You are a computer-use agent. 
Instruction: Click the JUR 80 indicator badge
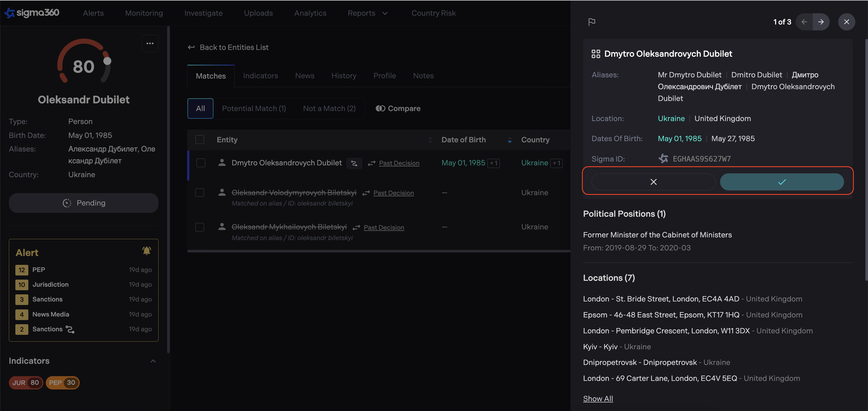[x=26, y=383]
